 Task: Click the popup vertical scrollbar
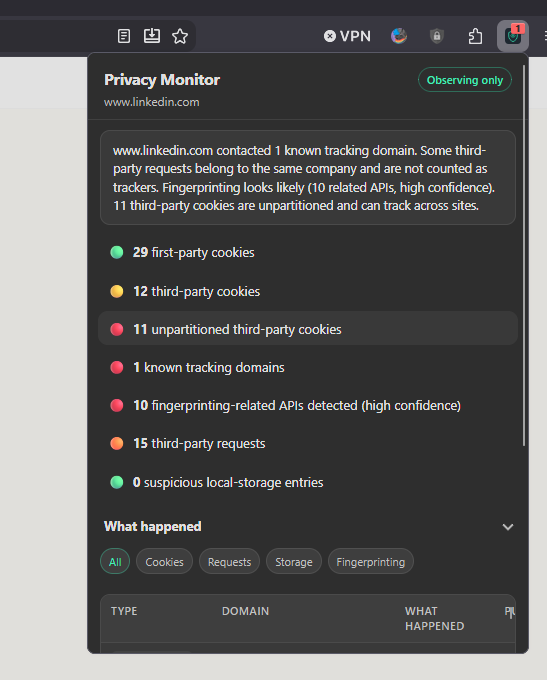pyautogui.click(x=524, y=256)
